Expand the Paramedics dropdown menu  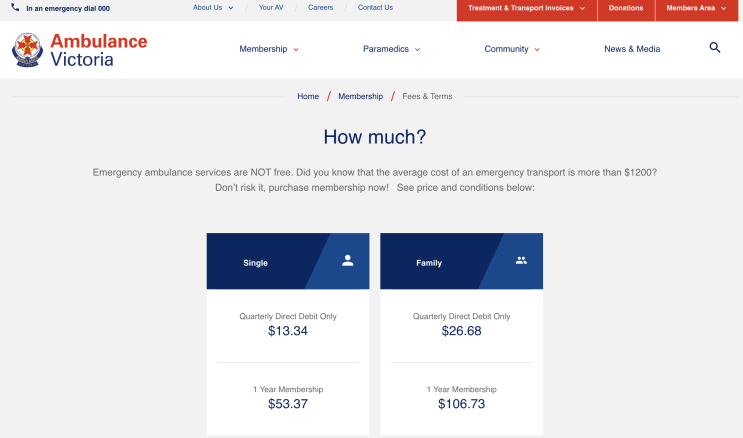coord(390,49)
